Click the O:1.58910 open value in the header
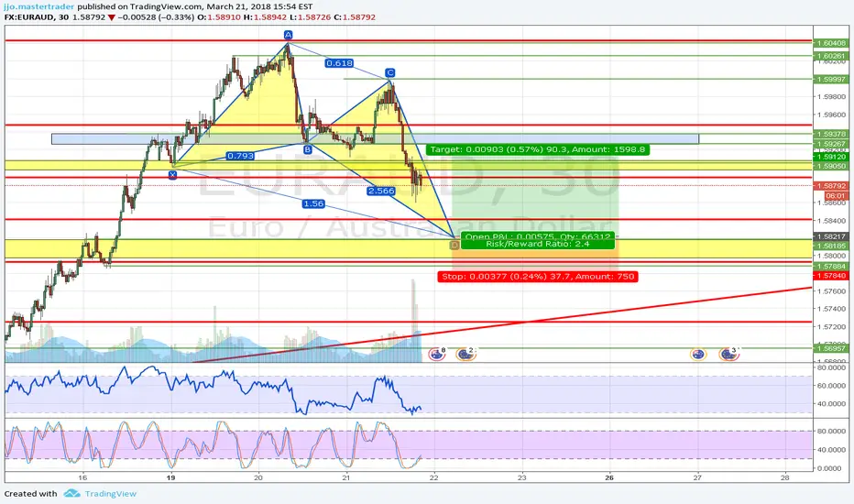854x504 pixels. coord(219,16)
